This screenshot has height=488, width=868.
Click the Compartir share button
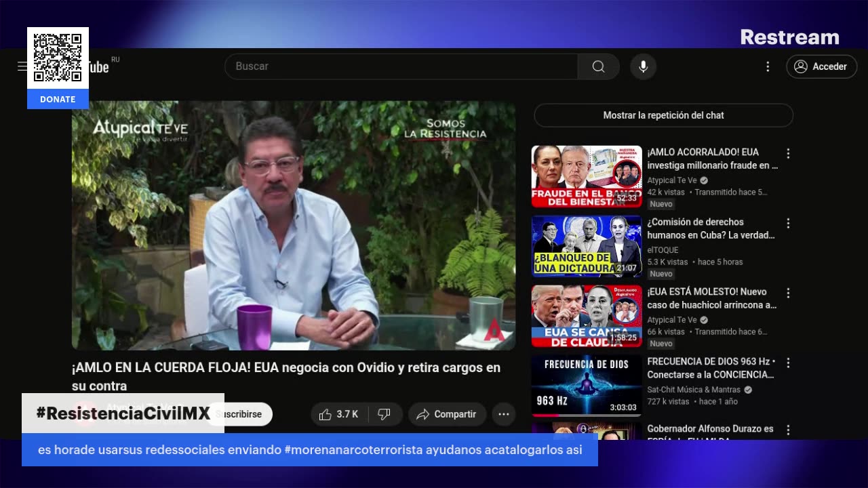click(447, 414)
